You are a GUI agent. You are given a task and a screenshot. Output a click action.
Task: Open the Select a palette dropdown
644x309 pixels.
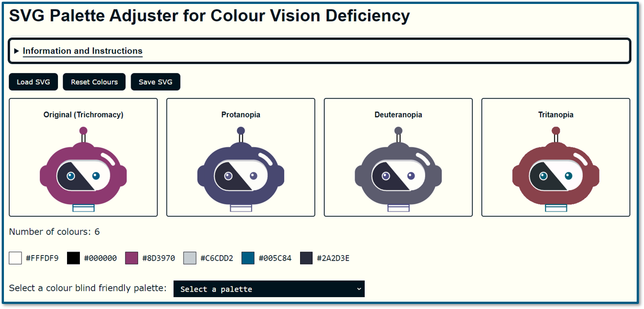click(269, 289)
